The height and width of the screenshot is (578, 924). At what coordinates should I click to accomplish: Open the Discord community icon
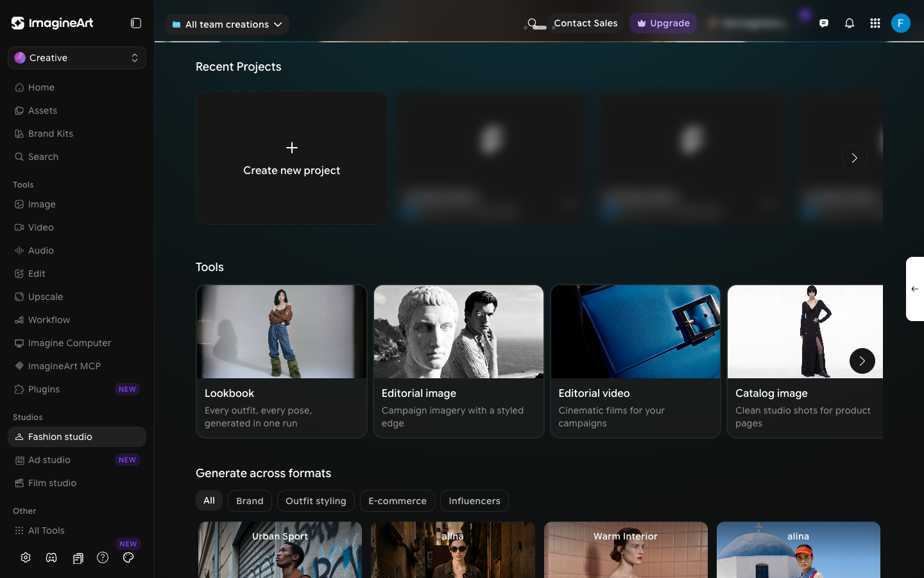(x=51, y=557)
